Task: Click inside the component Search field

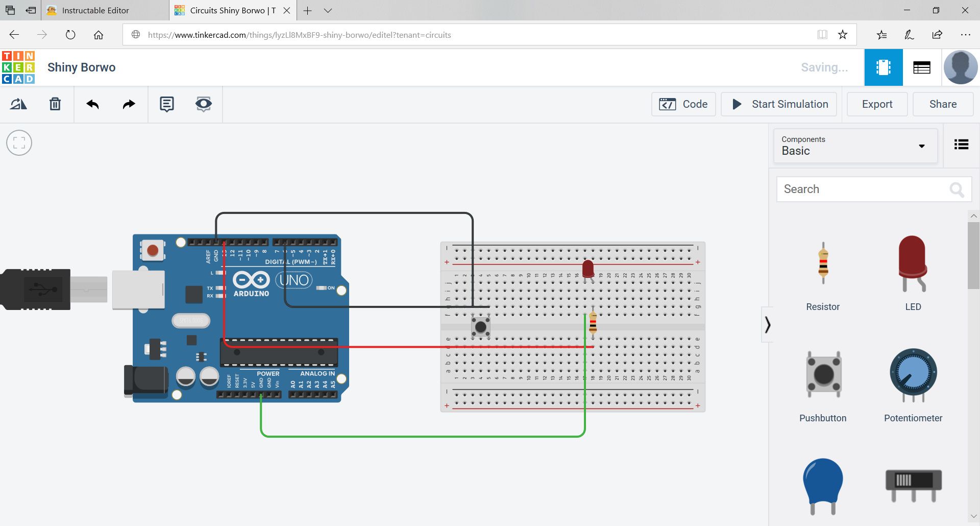Action: 868,189
